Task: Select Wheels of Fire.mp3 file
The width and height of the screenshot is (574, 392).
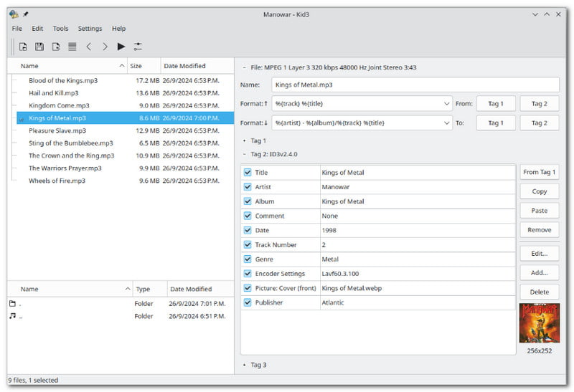Action: pos(124,181)
